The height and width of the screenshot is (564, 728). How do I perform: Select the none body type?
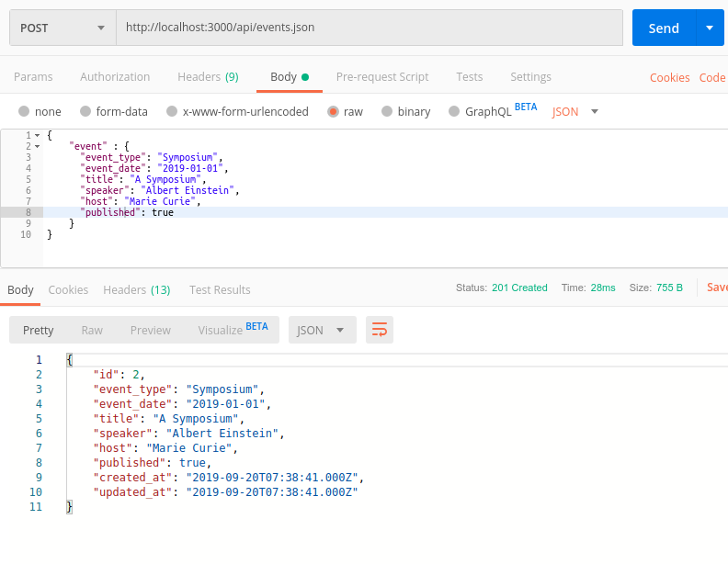(24, 112)
